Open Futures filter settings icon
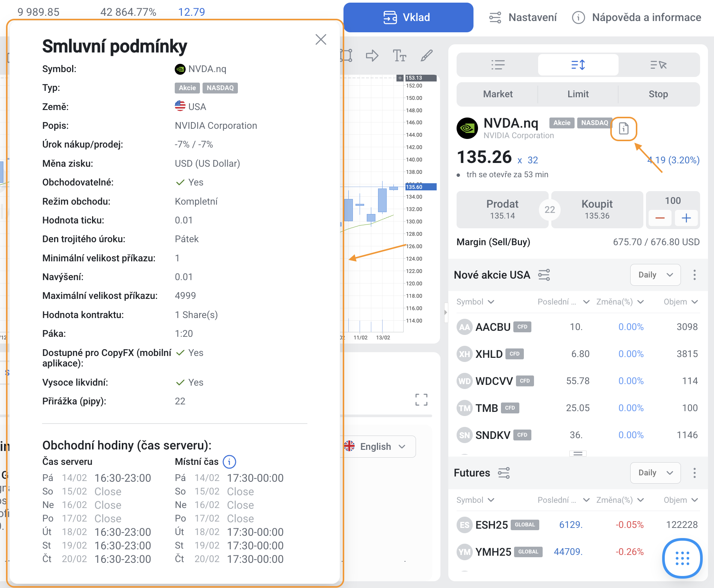 pos(504,473)
